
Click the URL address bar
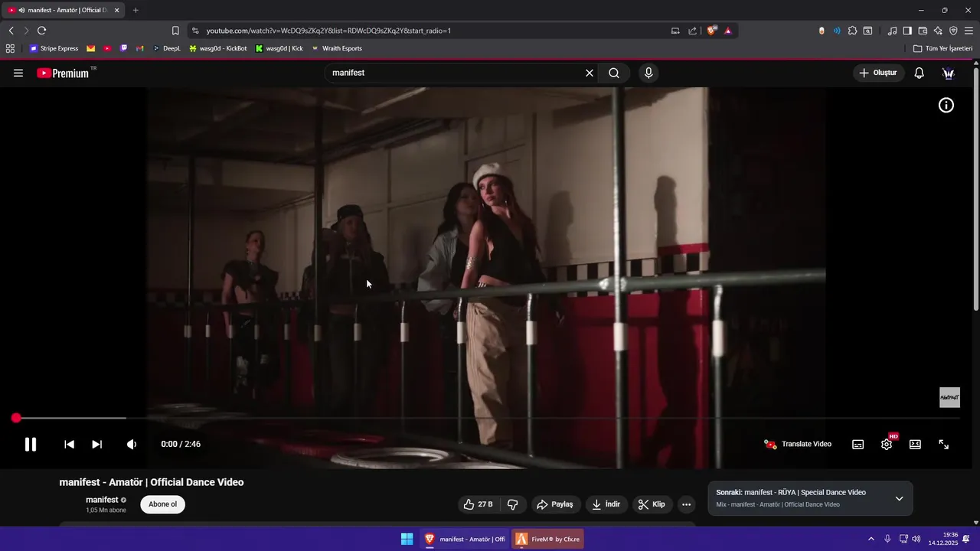pyautogui.click(x=429, y=31)
